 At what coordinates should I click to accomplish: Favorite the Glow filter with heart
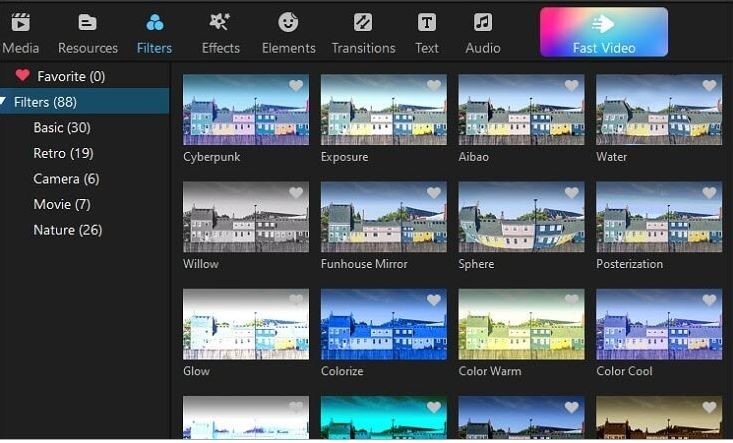click(x=296, y=300)
